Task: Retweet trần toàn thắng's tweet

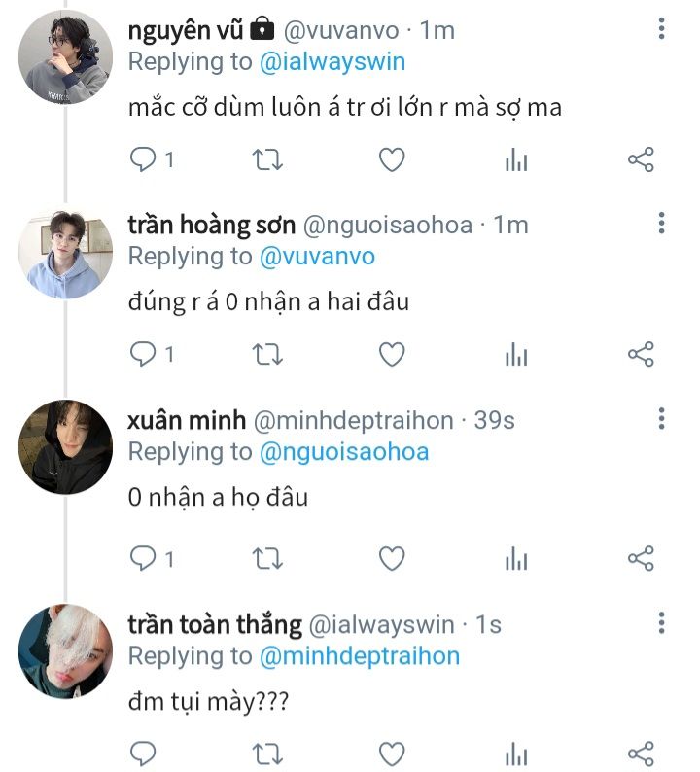Action: pos(267,753)
